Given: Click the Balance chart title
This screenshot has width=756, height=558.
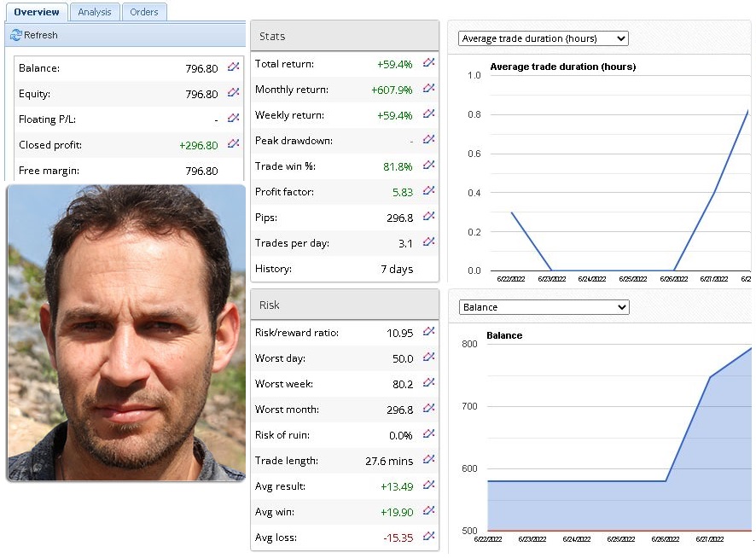Looking at the screenshot, I should (504, 335).
